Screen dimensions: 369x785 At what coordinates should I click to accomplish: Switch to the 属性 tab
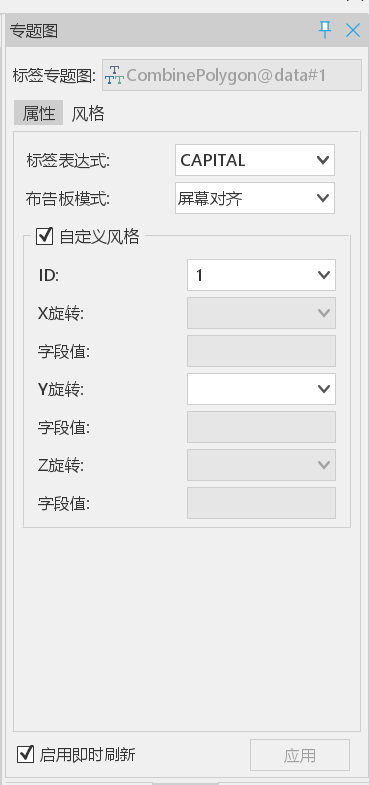pyautogui.click(x=39, y=113)
